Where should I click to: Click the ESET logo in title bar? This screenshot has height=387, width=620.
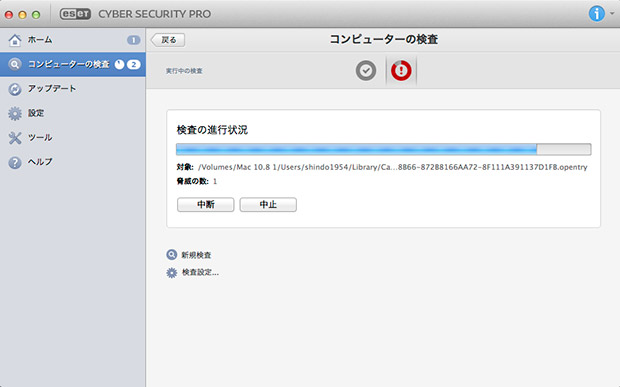pos(75,14)
